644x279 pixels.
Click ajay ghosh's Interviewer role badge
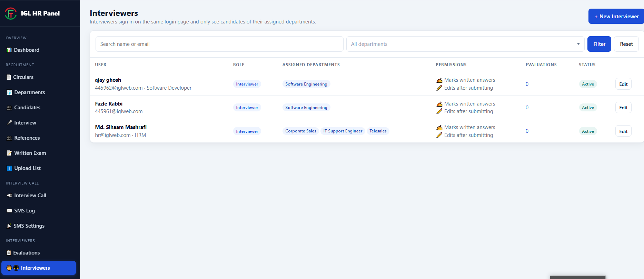tap(247, 84)
